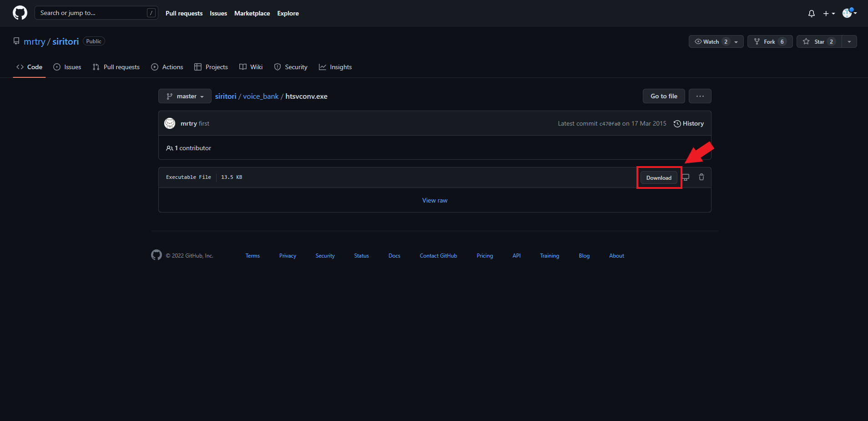Open the Actions tab
Screen dimensions: 868x421
click(x=167, y=67)
